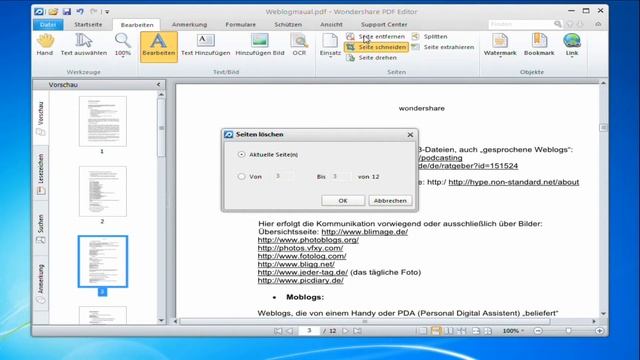Close the Seiten löschen dialog

(410, 135)
